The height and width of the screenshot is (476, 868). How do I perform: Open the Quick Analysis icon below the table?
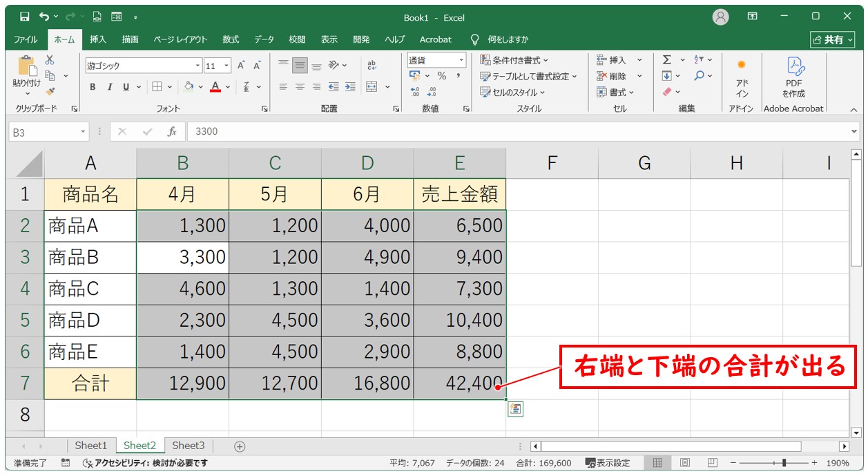coord(515,409)
